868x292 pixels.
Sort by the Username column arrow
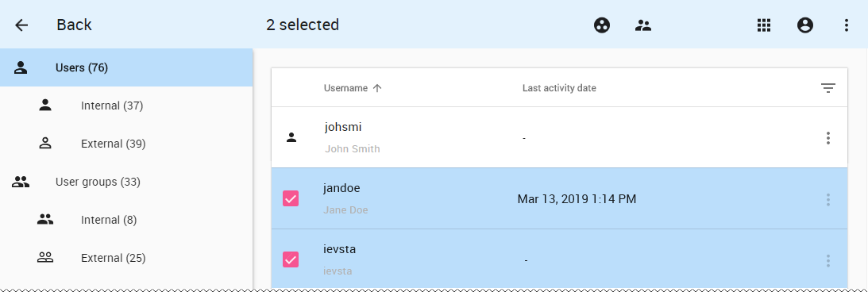(x=377, y=88)
